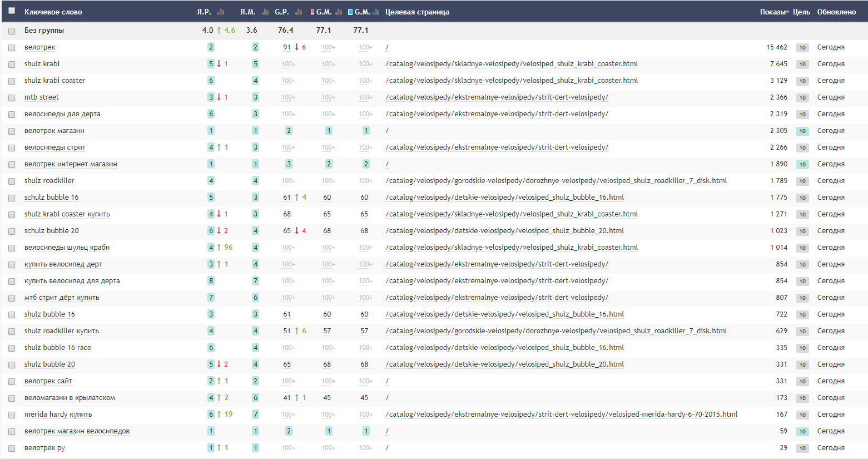Open the bubble_16 URL in the 'shulz bubble 16' row
Image resolution: width=868 pixels, height=459 pixels.
pyautogui.click(x=504, y=314)
